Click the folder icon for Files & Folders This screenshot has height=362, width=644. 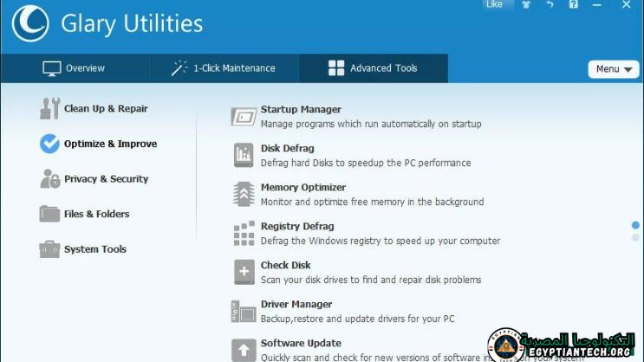[49, 214]
